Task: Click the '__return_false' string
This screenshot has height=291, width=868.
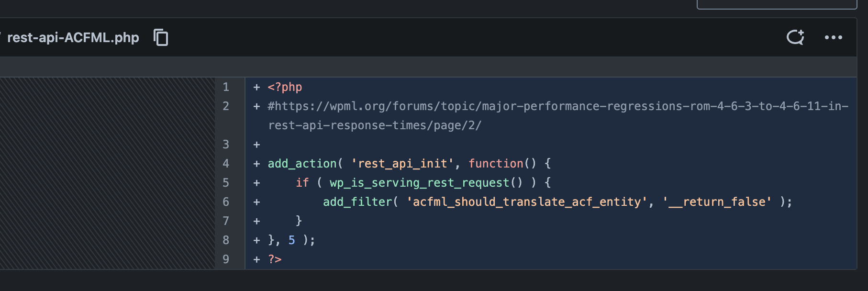Action: tap(717, 202)
